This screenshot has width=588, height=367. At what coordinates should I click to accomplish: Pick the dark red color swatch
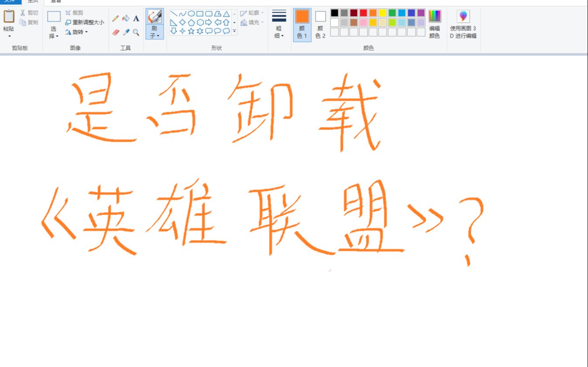(354, 13)
